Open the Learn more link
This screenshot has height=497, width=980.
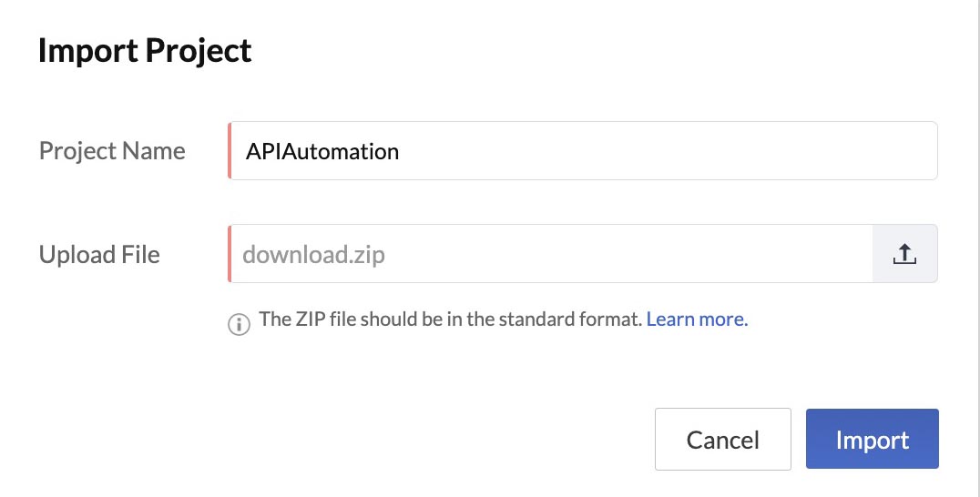697,319
